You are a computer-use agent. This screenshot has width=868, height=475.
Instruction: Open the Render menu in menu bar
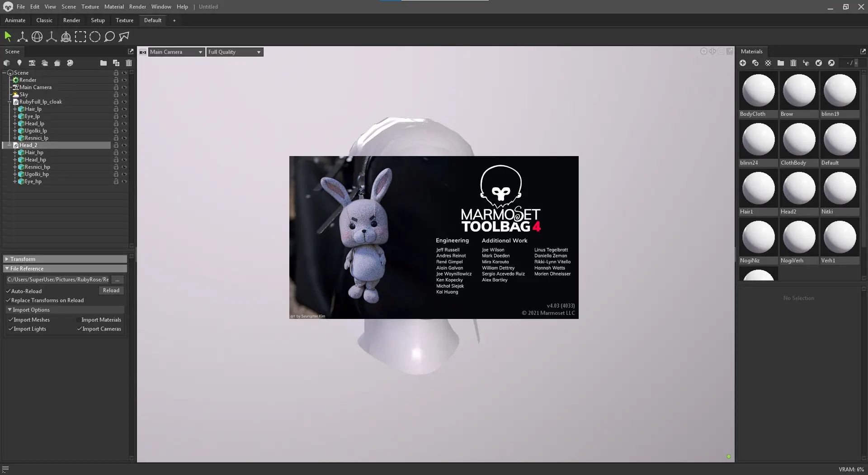[x=137, y=7]
